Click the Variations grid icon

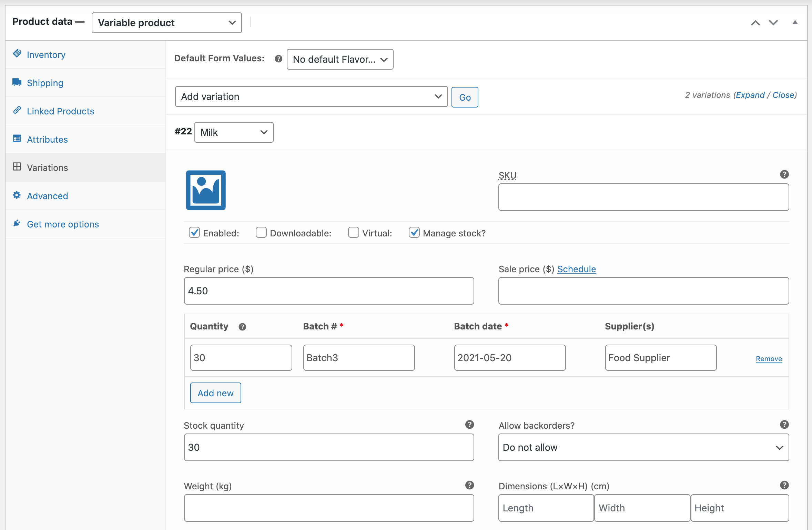18,167
